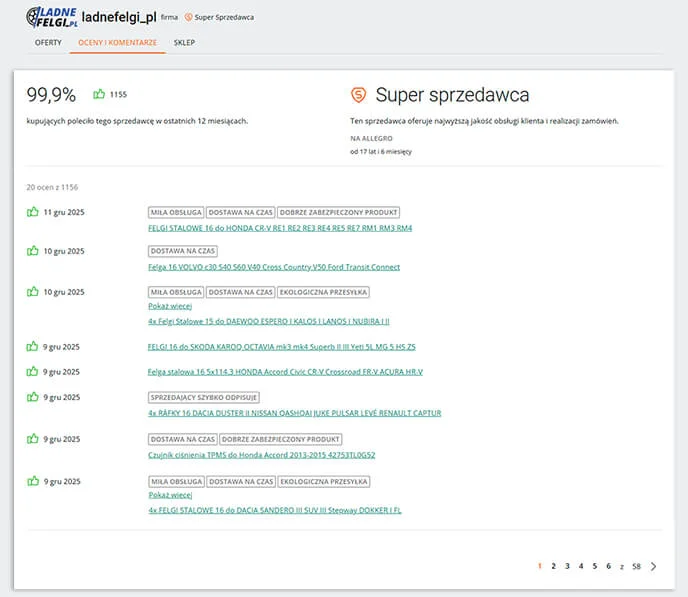Click seller name ladnefelgi_pl
This screenshot has width=688, height=597.
(119, 17)
